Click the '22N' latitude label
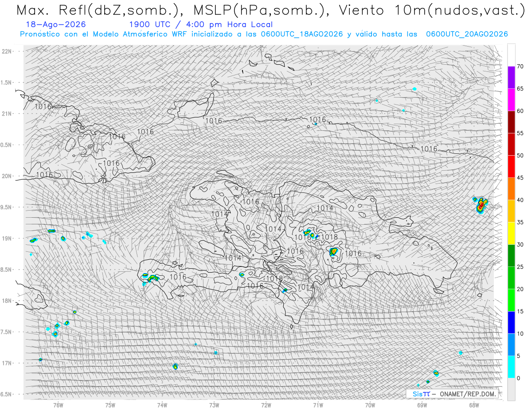Image resolution: width=532 pixels, height=411 pixels. click(x=7, y=51)
